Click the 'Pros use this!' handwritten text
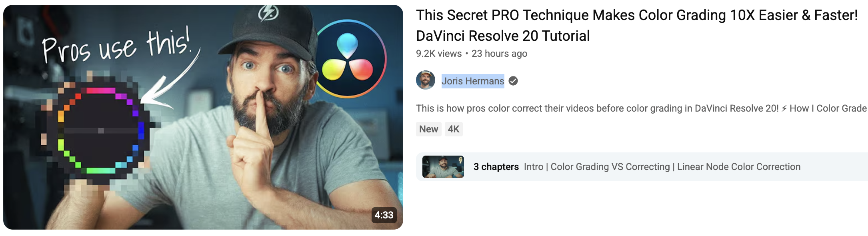This screenshot has height=236, width=868. (116, 47)
